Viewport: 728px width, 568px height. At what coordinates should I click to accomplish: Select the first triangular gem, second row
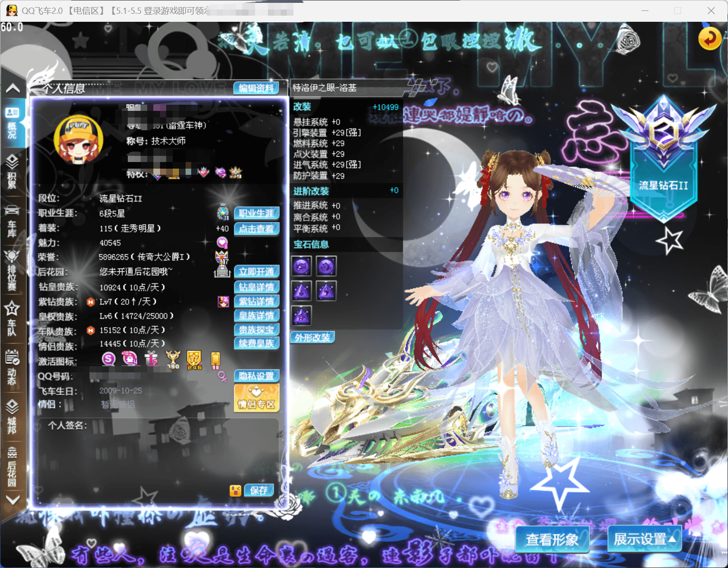pyautogui.click(x=302, y=291)
